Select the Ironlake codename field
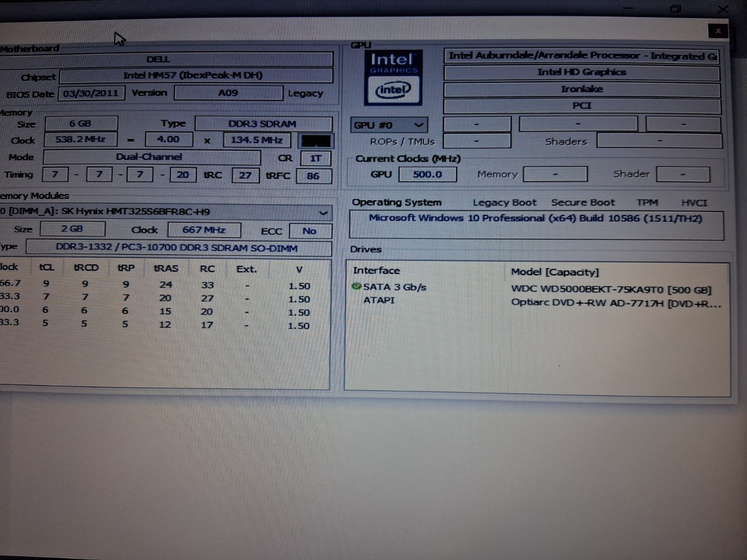The width and height of the screenshot is (747, 560). [582, 89]
